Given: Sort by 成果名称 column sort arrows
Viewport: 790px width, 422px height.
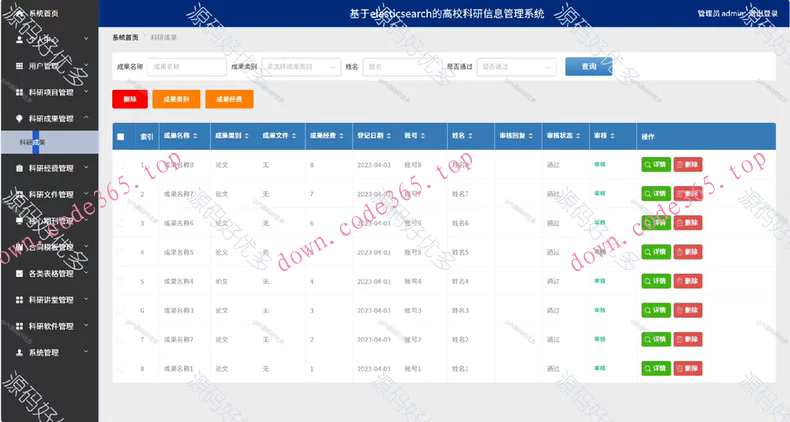Looking at the screenshot, I should (195, 136).
